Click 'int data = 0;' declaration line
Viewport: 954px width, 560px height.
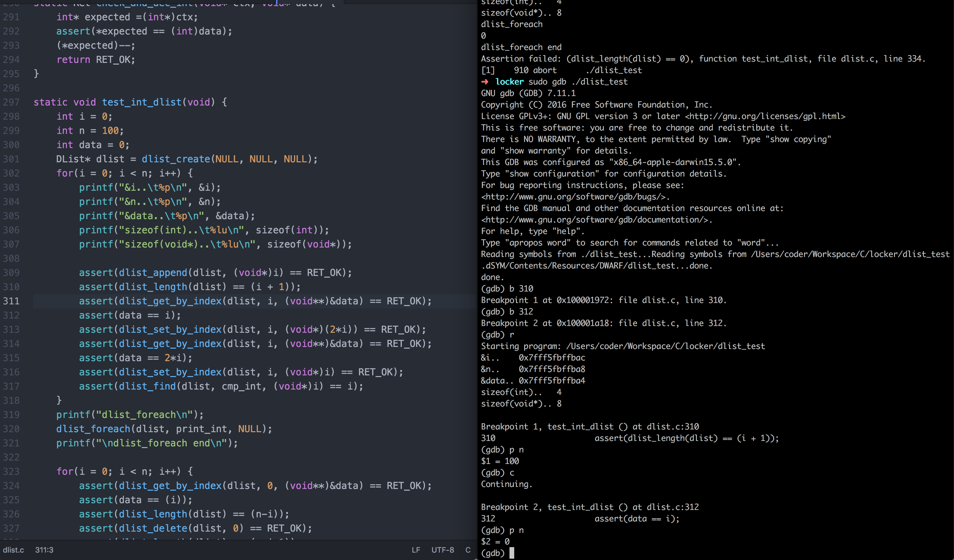pos(93,145)
